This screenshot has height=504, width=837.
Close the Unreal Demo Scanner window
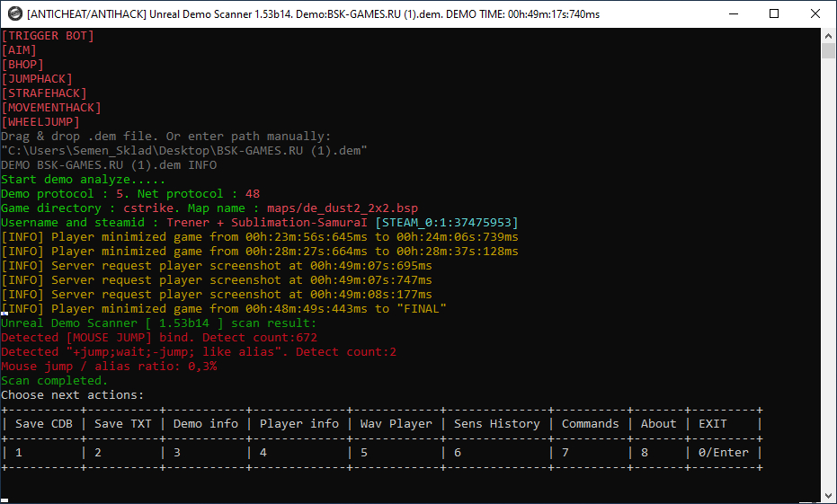coord(815,13)
